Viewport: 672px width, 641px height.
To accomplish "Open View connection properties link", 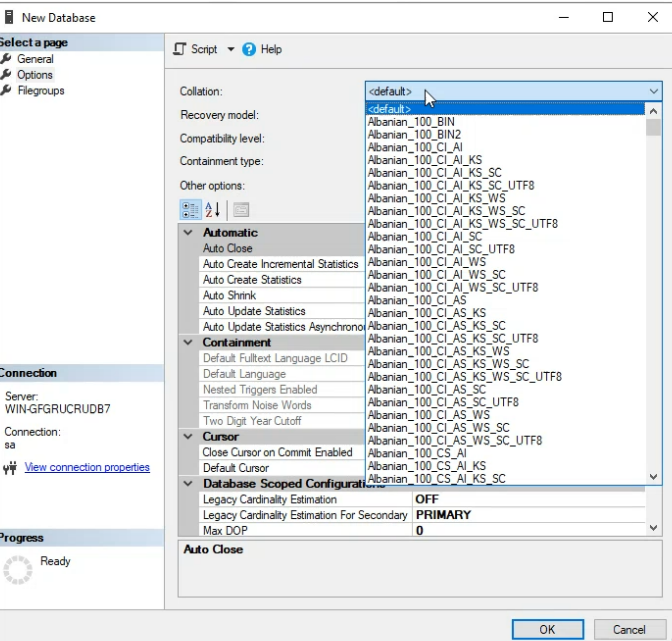I will [x=87, y=467].
